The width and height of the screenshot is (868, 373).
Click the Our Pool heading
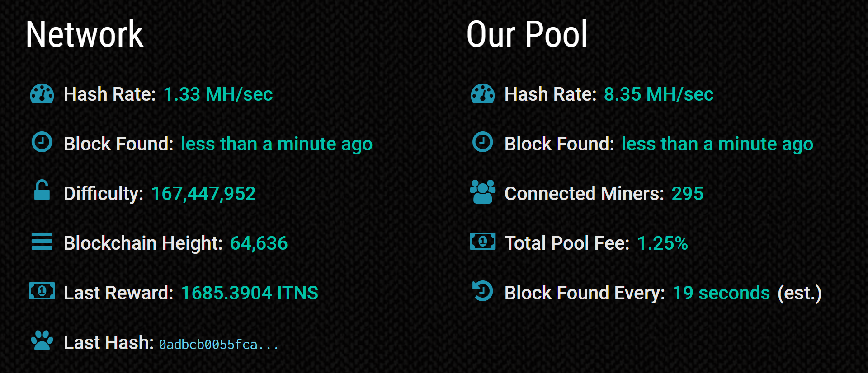pyautogui.click(x=527, y=34)
